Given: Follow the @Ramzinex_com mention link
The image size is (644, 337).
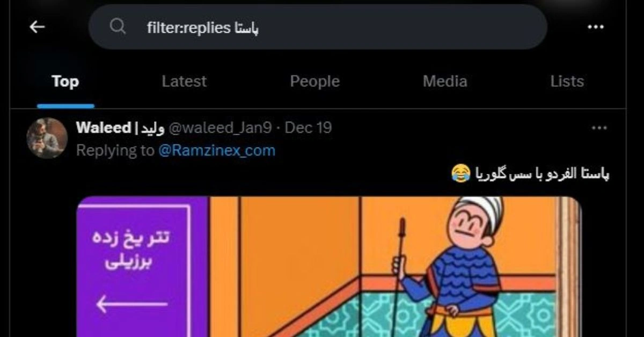Looking at the screenshot, I should click(217, 150).
